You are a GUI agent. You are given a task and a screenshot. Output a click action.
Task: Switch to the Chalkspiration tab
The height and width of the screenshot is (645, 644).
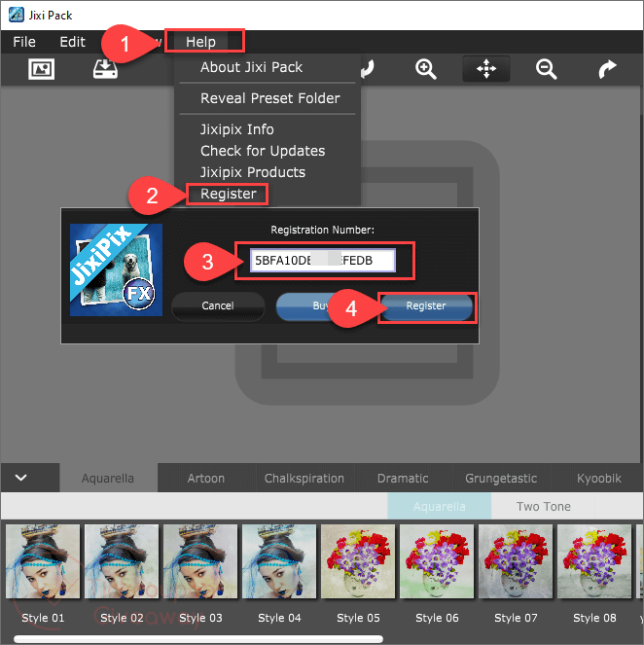click(x=304, y=478)
